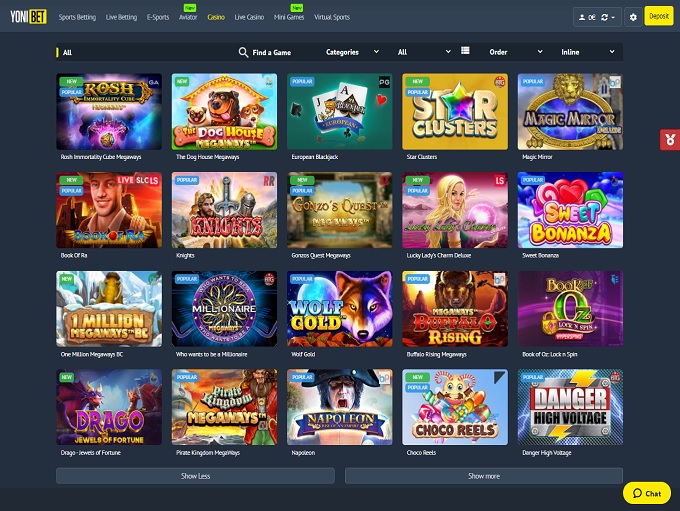Launch Sweet Bonanza game

(x=570, y=210)
